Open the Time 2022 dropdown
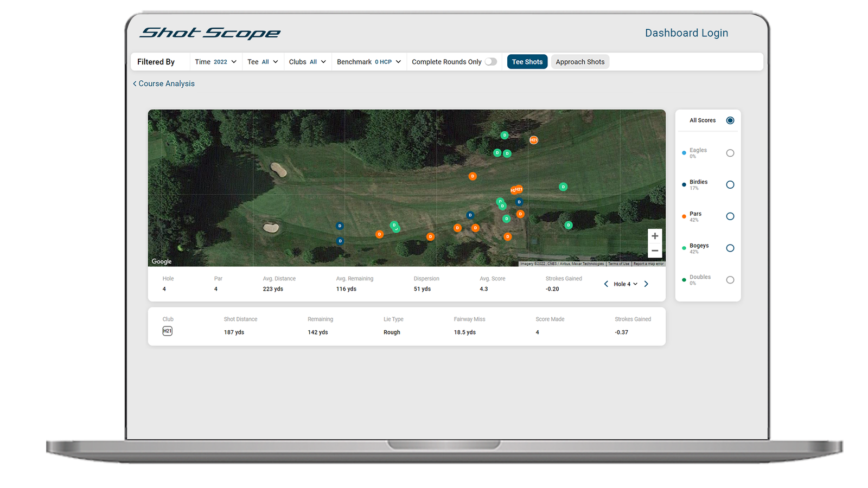 [x=215, y=61]
